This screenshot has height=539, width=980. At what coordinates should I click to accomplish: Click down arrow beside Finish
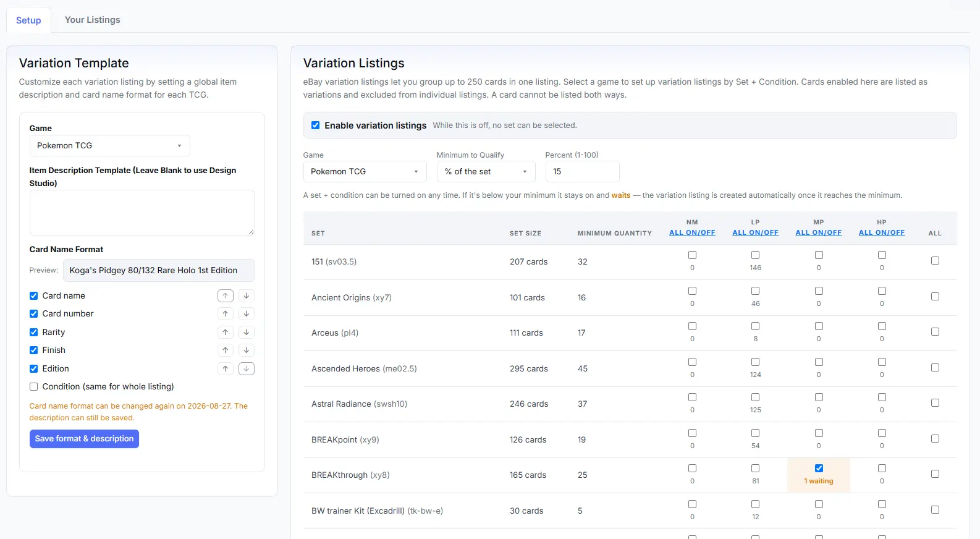click(247, 350)
